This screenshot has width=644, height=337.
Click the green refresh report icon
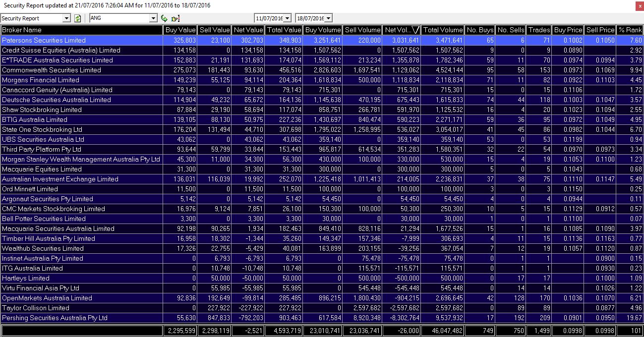78,18
